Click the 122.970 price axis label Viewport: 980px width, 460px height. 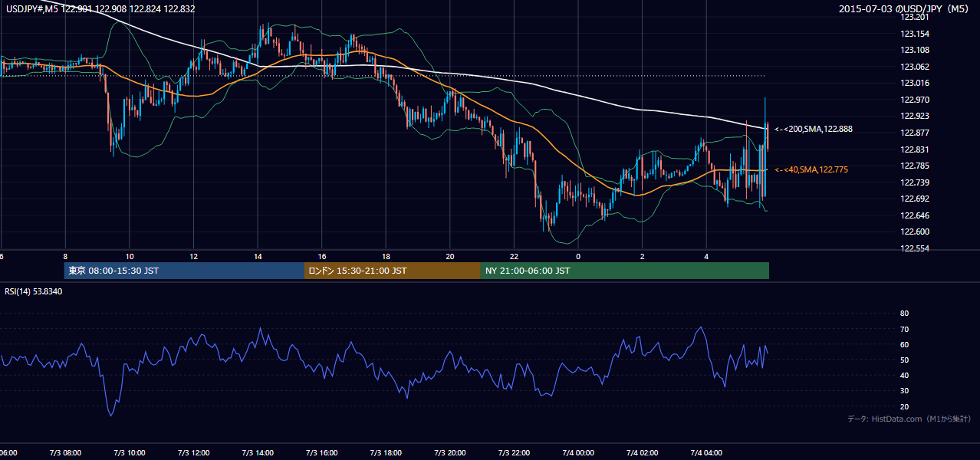914,100
